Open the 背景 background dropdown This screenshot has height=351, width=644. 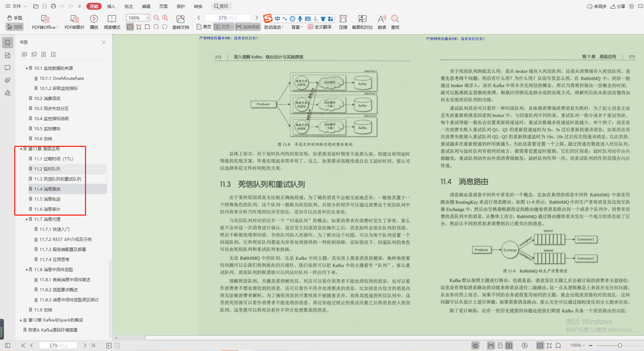pyautogui.click(x=297, y=27)
